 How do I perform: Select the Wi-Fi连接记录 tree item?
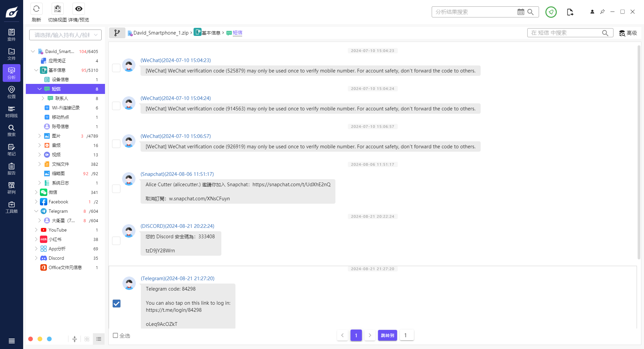point(66,108)
